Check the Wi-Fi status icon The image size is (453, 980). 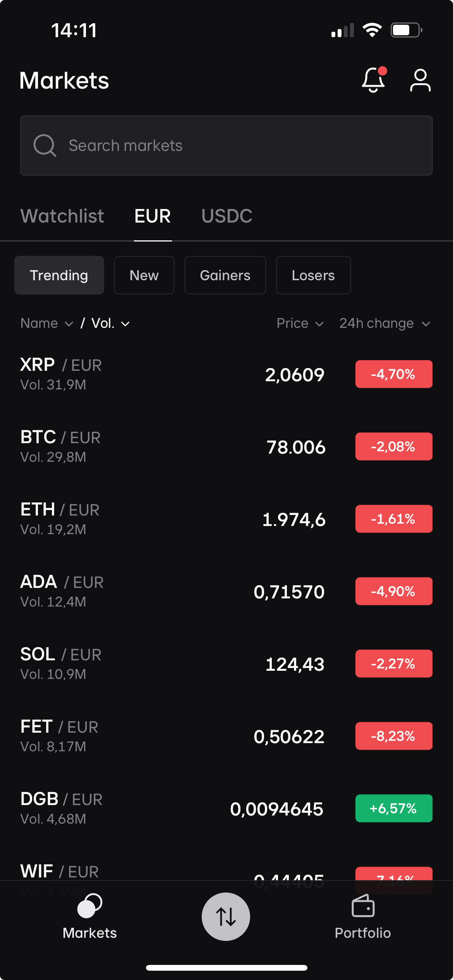[x=372, y=30]
